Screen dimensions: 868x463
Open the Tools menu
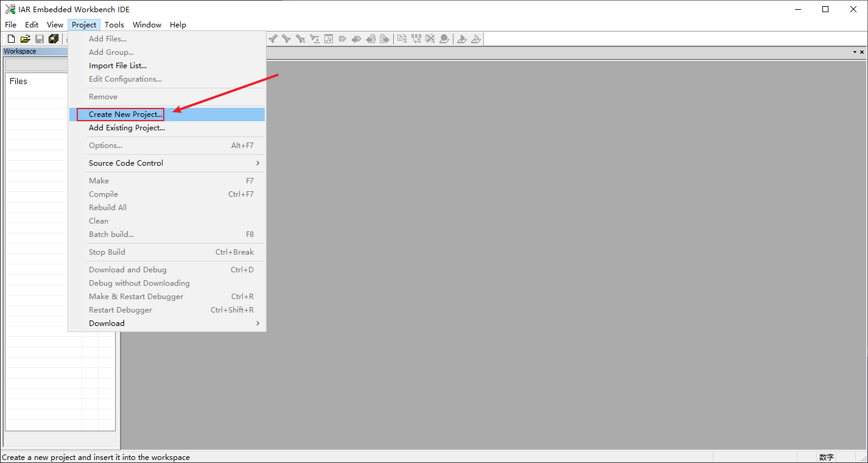pos(114,25)
